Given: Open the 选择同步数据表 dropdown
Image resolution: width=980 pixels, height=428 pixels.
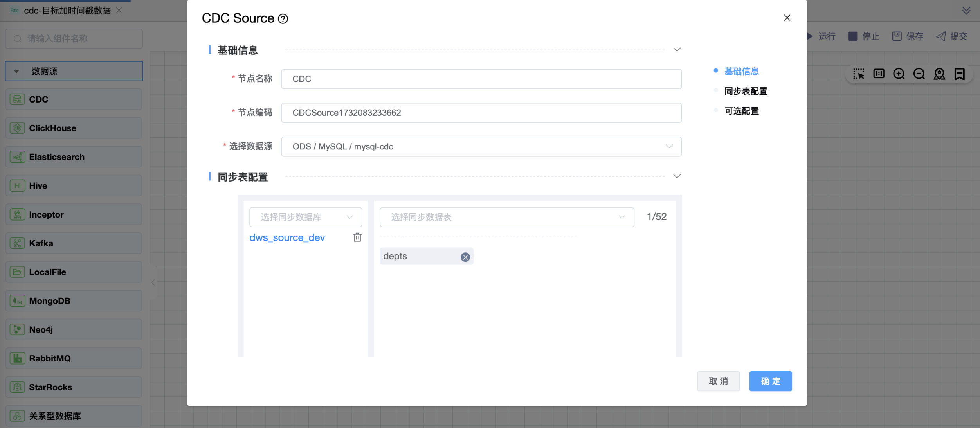Looking at the screenshot, I should tap(506, 217).
